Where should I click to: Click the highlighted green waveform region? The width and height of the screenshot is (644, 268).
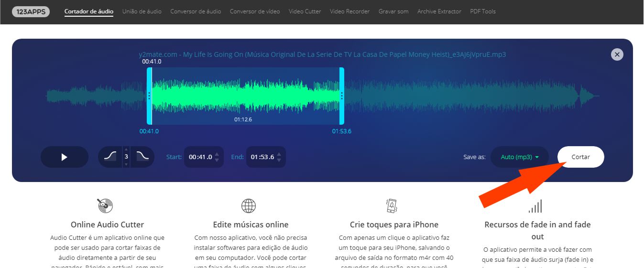[246, 96]
